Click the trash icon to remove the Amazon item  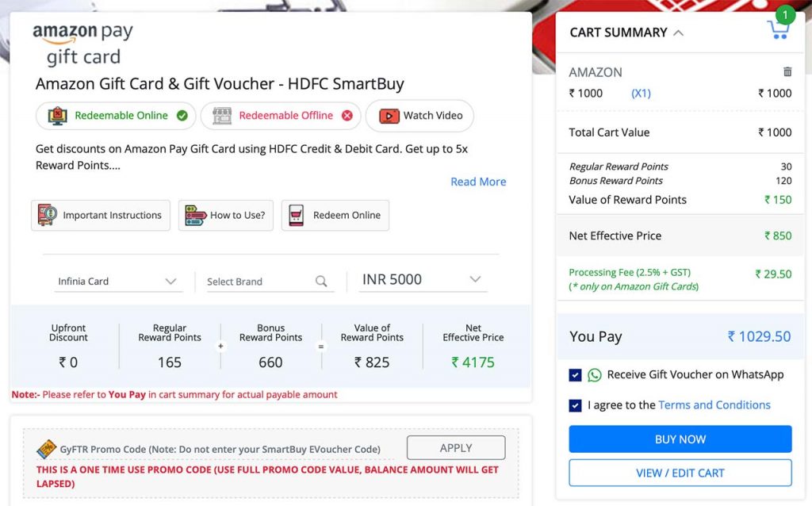(787, 71)
